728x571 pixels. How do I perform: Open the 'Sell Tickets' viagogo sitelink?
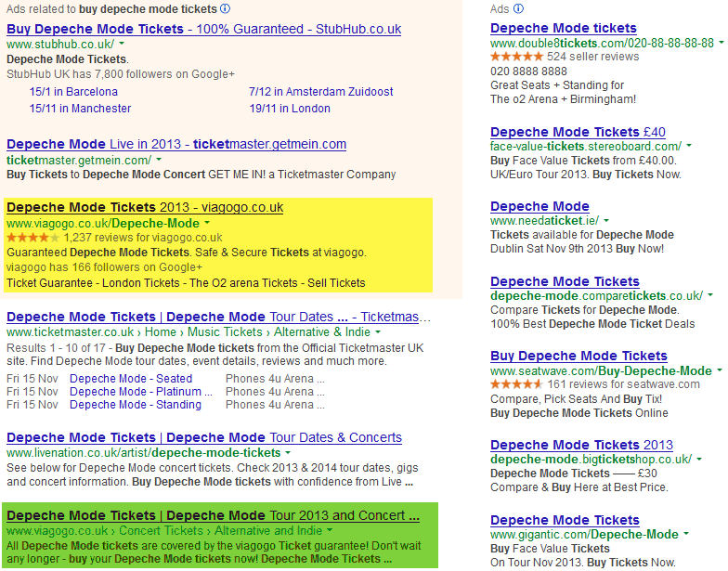[336, 282]
